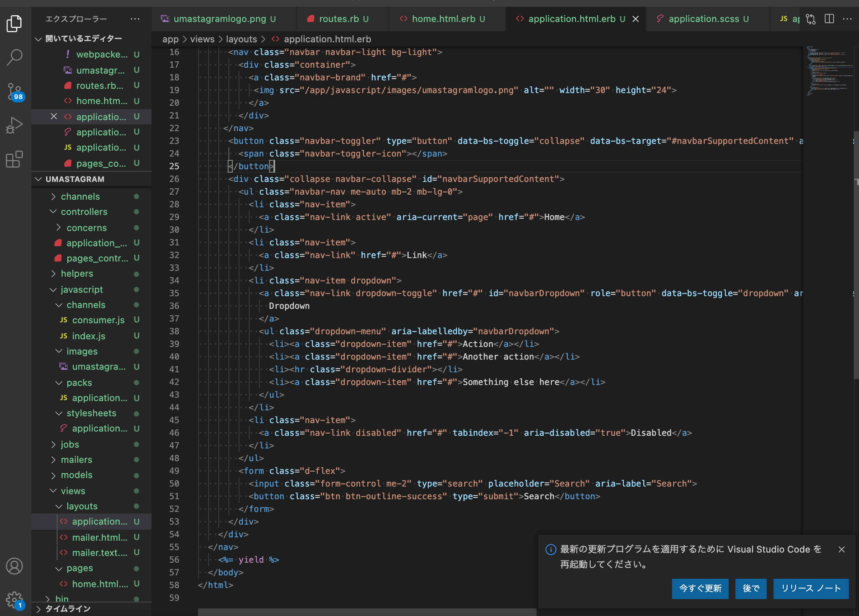The width and height of the screenshot is (859, 616).
Task: Switch to home.html.erb tab
Action: (448, 19)
